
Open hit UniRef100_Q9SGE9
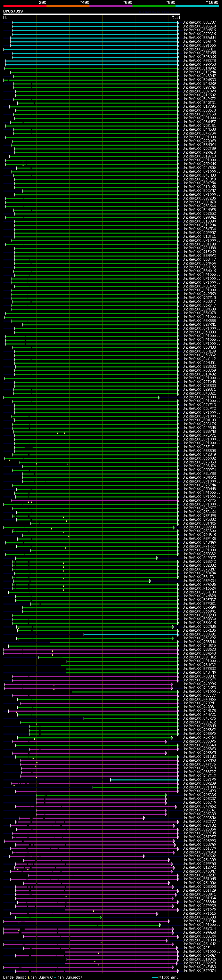199,26
